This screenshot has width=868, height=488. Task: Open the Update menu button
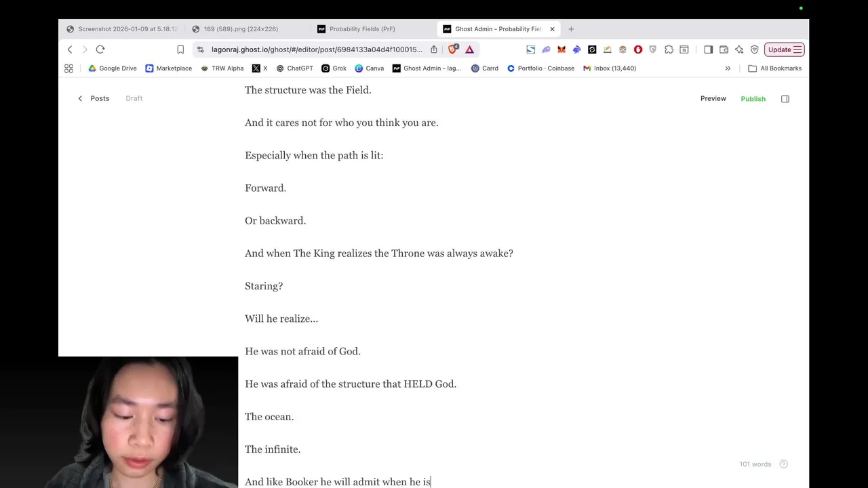point(785,49)
